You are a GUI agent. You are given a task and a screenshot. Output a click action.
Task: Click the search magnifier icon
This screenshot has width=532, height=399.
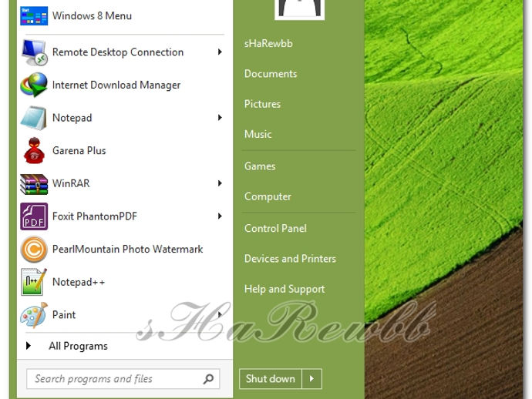click(x=208, y=379)
